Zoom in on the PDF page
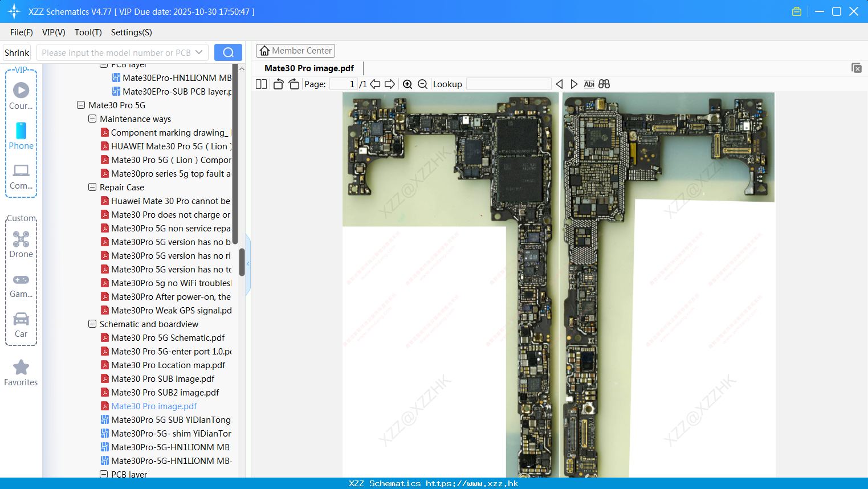Image resolution: width=868 pixels, height=489 pixels. [407, 84]
